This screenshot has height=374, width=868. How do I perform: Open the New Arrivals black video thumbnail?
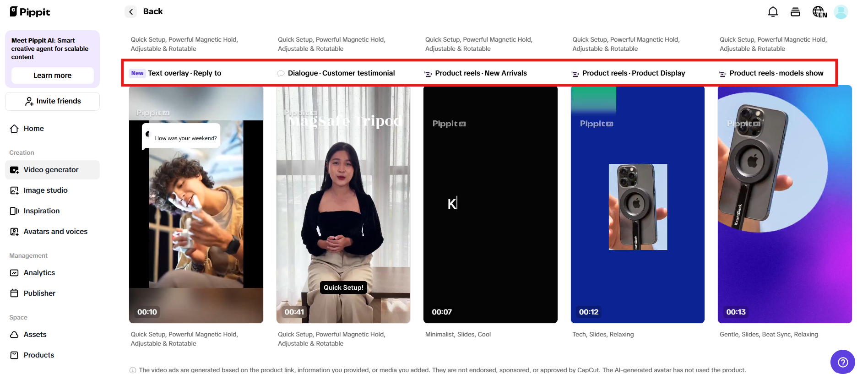490,205
